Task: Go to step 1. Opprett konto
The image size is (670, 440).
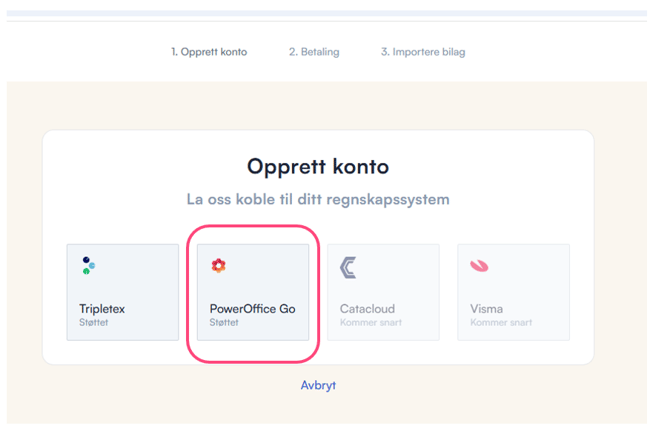Action: point(209,52)
